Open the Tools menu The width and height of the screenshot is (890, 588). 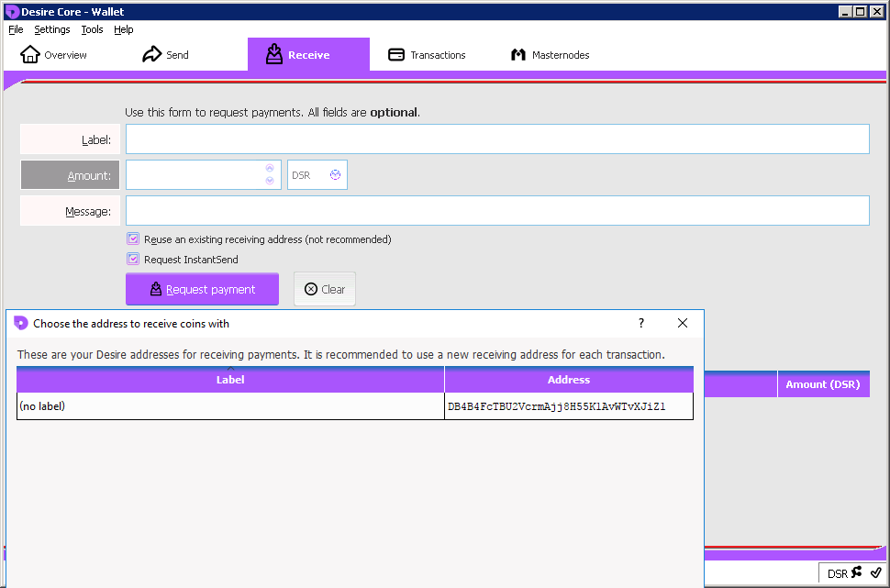pos(92,29)
